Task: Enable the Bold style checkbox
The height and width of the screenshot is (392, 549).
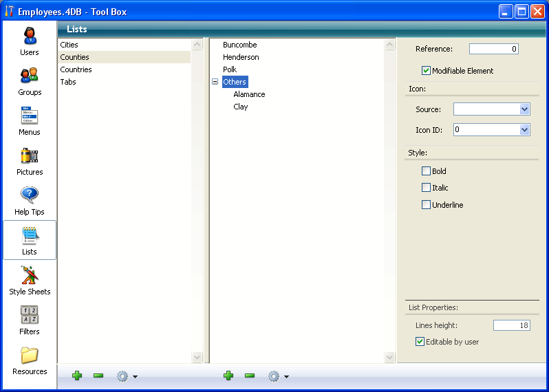Action: (427, 171)
